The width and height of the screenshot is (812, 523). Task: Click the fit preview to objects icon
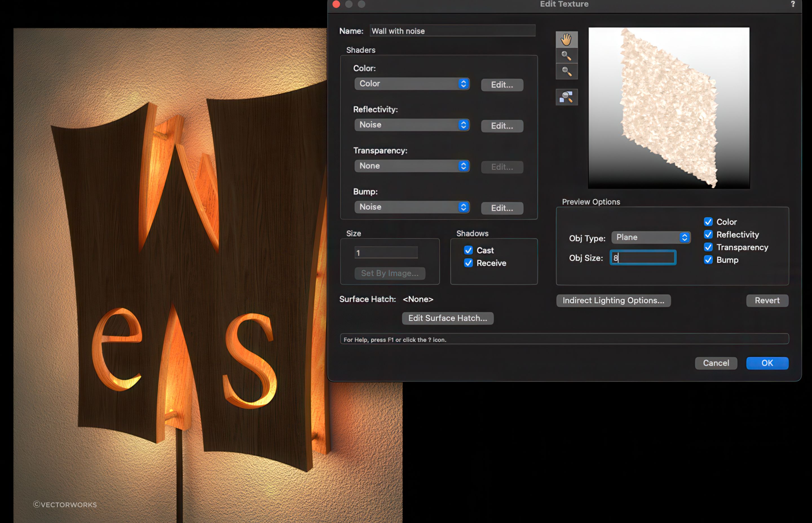(x=566, y=97)
